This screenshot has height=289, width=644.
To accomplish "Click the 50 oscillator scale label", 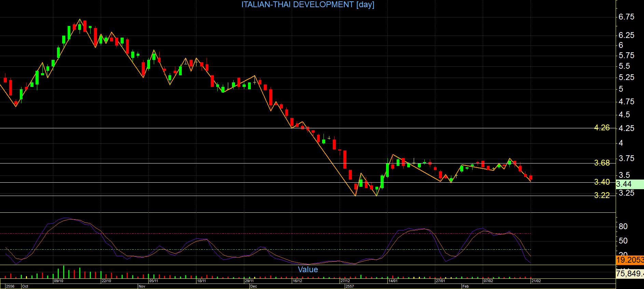I will click(x=623, y=241).
